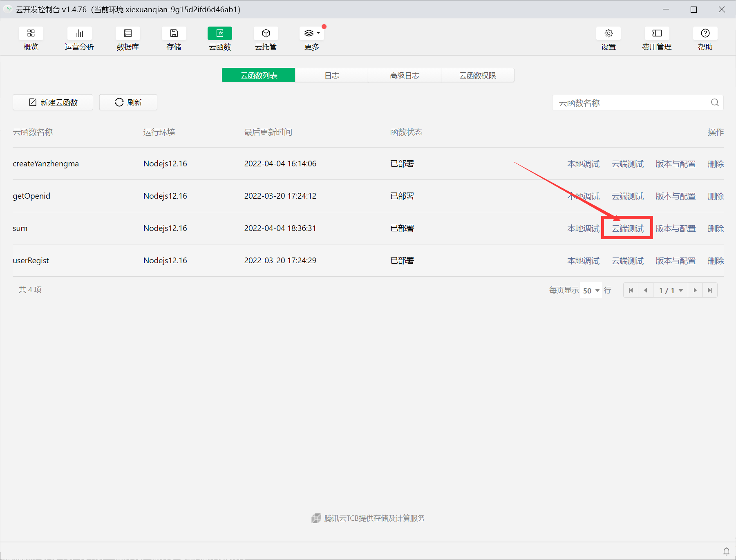
Task: Switch to the 高级日志 tab
Action: (405, 75)
